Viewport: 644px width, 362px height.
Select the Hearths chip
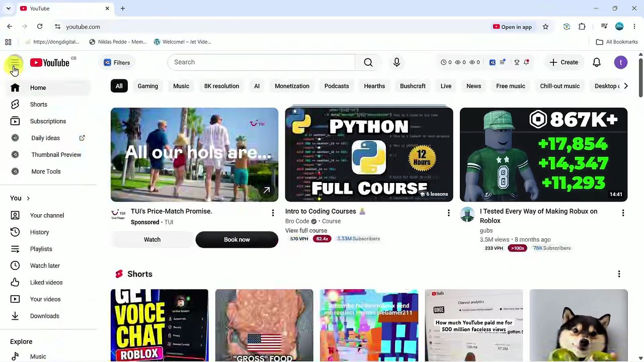[x=374, y=86]
